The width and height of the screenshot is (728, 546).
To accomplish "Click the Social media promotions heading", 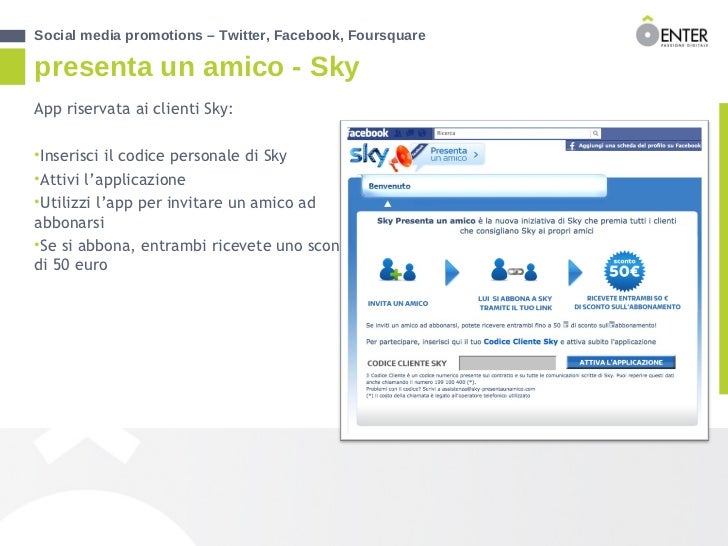I will pos(230,35).
